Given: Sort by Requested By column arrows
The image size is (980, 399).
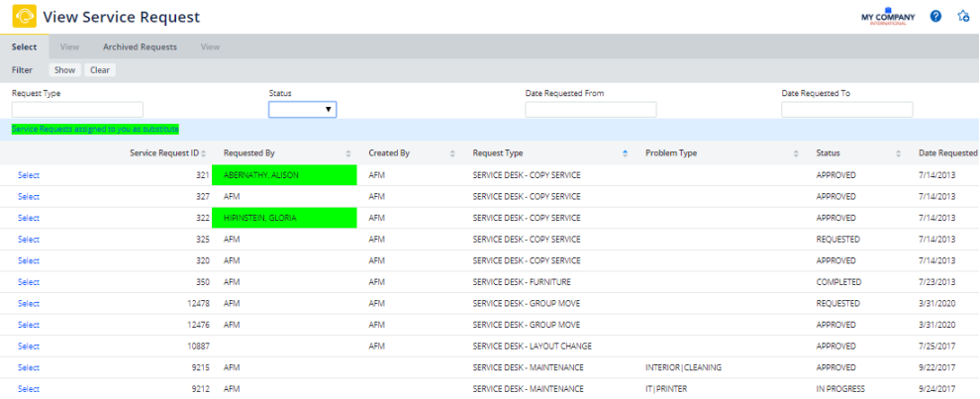Looking at the screenshot, I should pos(347,153).
